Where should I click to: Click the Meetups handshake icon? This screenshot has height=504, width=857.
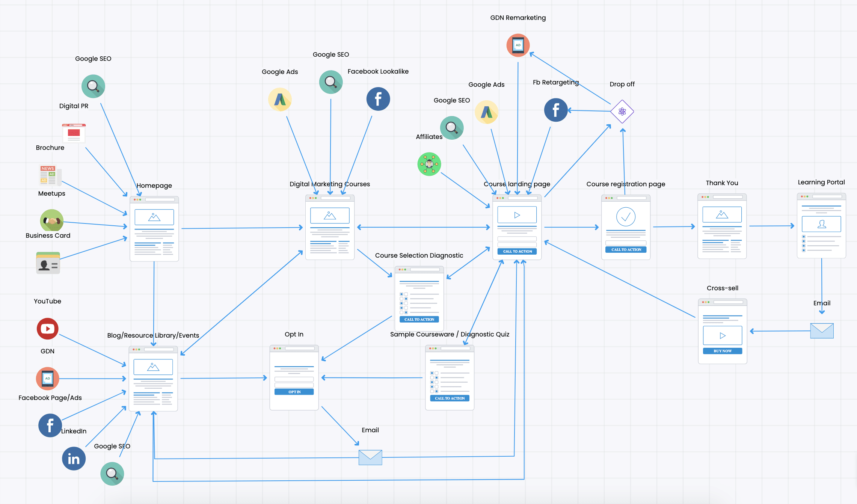point(52,221)
